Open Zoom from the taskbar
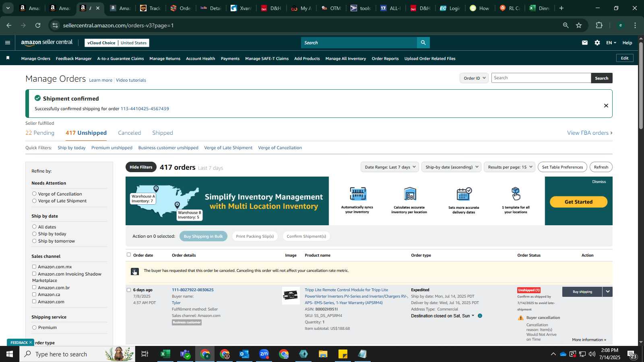 click(x=264, y=354)
